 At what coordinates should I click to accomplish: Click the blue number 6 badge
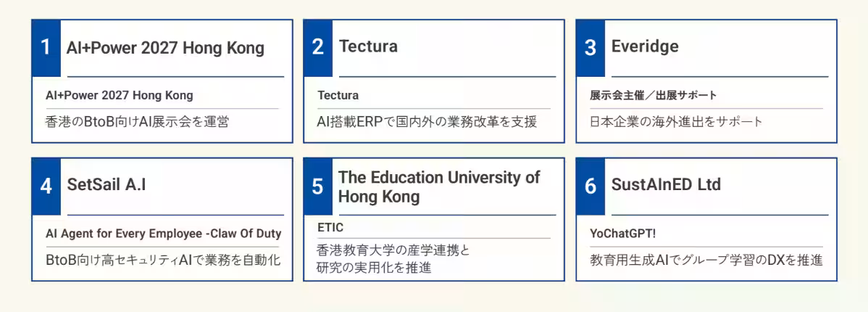tap(590, 186)
